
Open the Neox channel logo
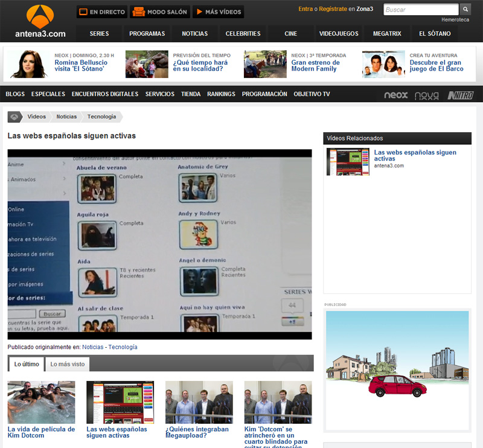click(x=396, y=95)
